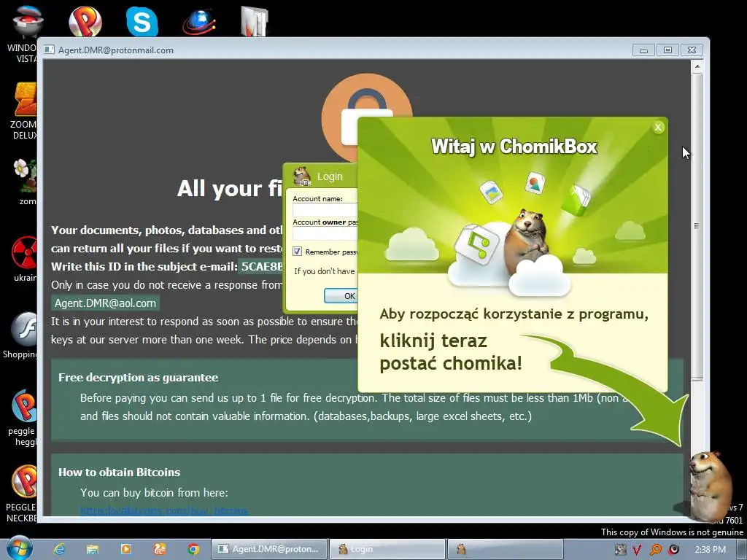Open the ukraine radiation desktop icon
Image resolution: width=747 pixels, height=560 pixels.
point(25,259)
